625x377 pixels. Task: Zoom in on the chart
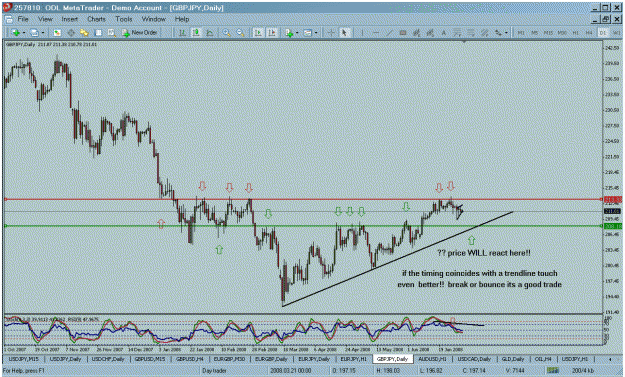pyautogui.click(x=227, y=33)
